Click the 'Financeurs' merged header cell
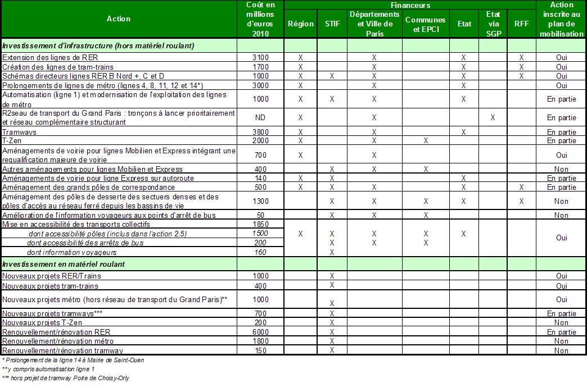This screenshot has width=587, height=392. [x=409, y=5]
